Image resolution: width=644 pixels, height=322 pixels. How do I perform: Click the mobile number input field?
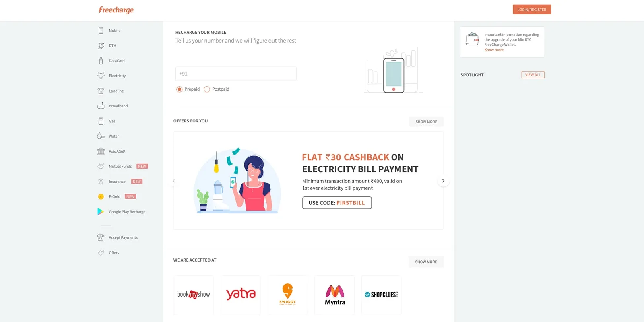click(x=235, y=73)
